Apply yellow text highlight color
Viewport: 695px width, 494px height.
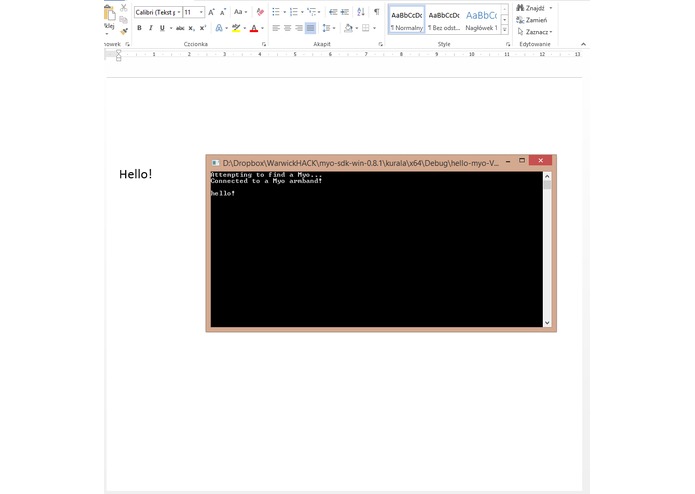tap(236, 28)
